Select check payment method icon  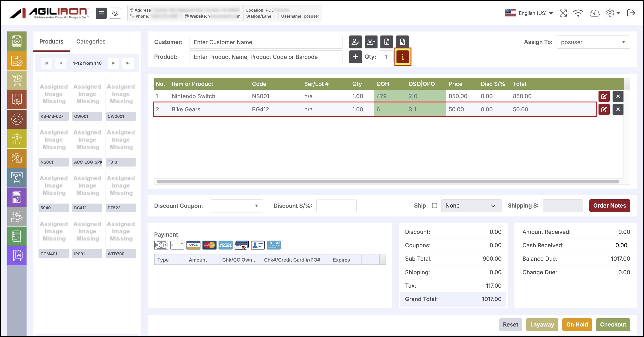pos(177,245)
